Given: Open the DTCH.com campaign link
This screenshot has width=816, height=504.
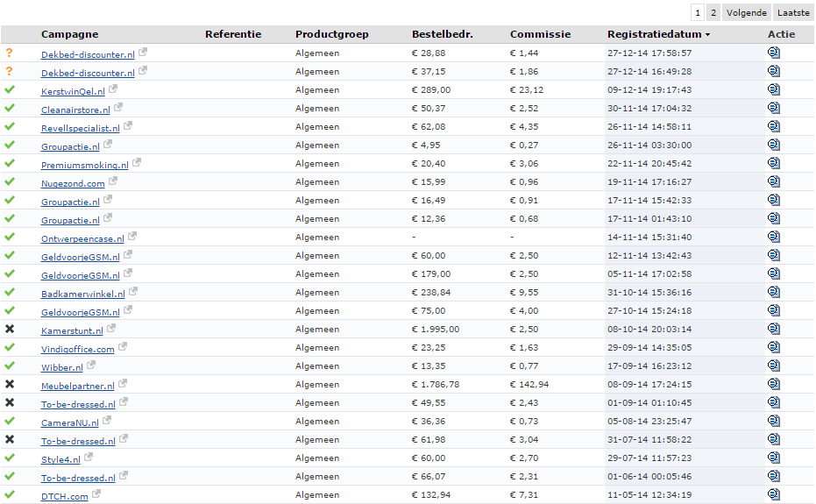Looking at the screenshot, I should 65,496.
